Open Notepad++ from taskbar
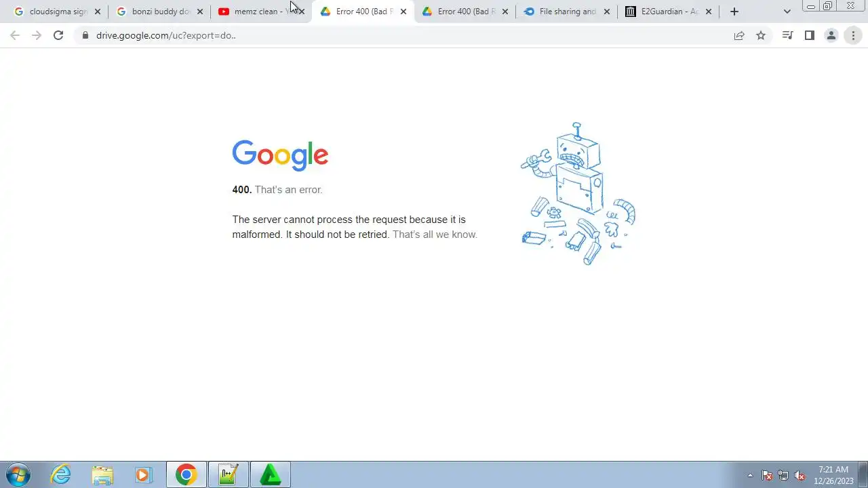Image resolution: width=868 pixels, height=488 pixels. pos(228,474)
